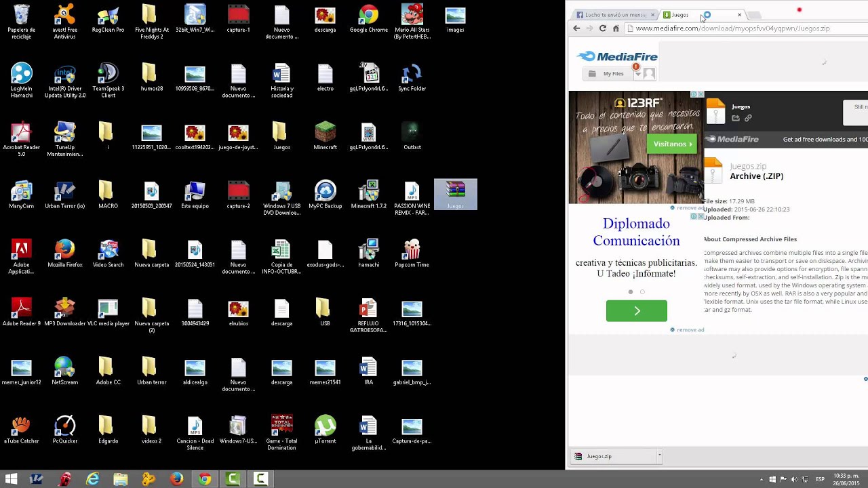Launch the ManyCam desktop shortcut
This screenshot has height=488, width=868.
click(21, 195)
